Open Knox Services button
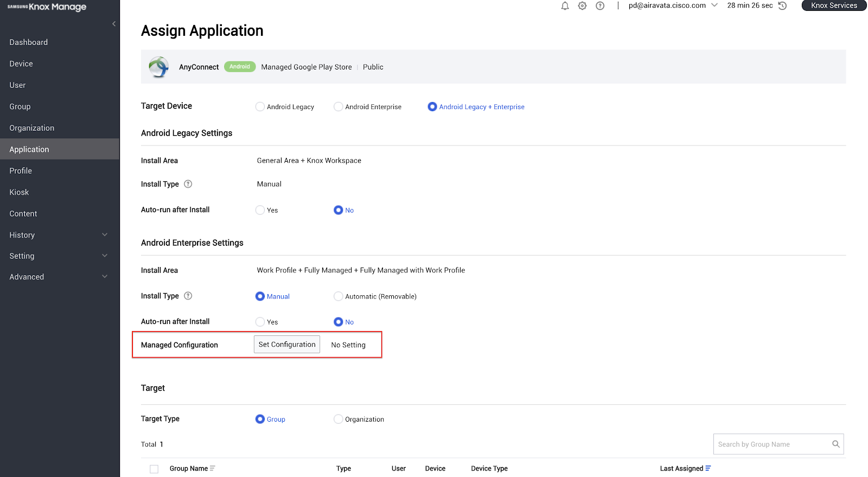The width and height of the screenshot is (868, 477). tap(834, 5)
